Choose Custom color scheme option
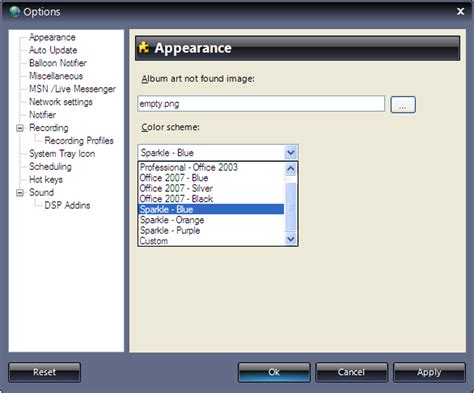The height and width of the screenshot is (393, 474). click(211, 241)
